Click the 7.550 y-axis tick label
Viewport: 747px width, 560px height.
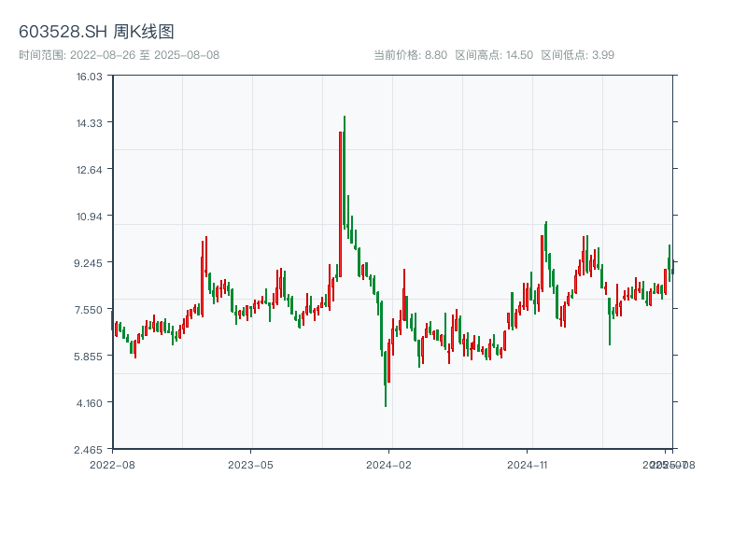90,309
